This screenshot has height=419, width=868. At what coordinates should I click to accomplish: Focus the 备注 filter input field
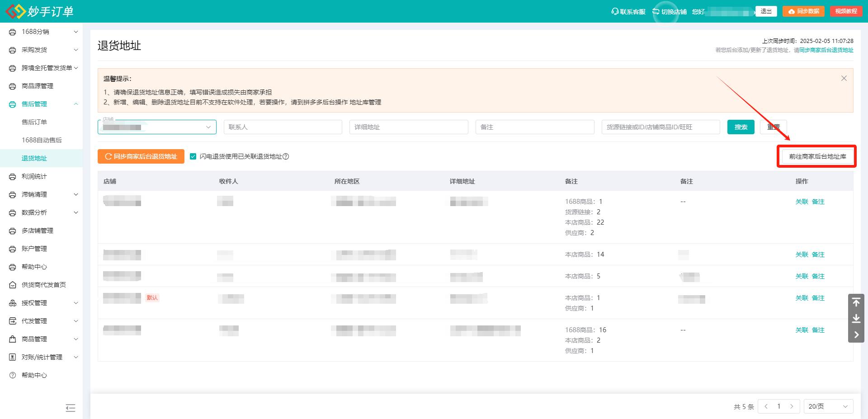tap(535, 127)
